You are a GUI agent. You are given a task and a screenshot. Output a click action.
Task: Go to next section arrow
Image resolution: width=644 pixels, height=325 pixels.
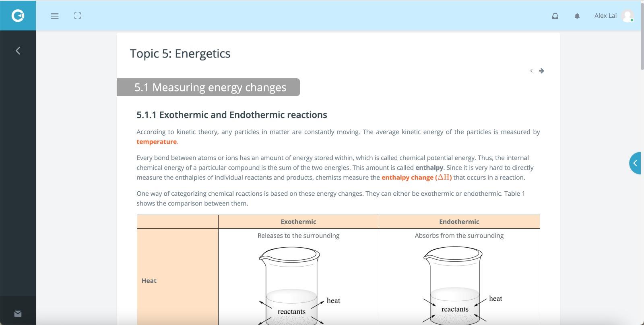click(x=541, y=71)
